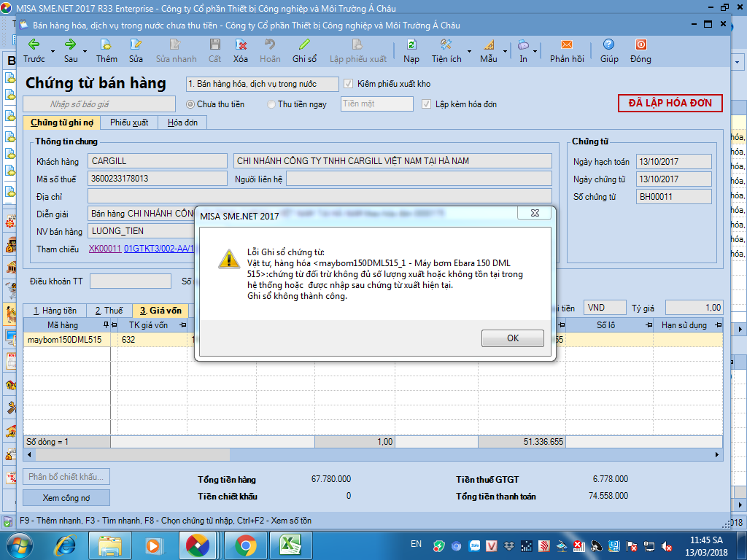Click the Xóa (delete) toolbar icon
The height and width of the screenshot is (560, 747).
coord(241,44)
